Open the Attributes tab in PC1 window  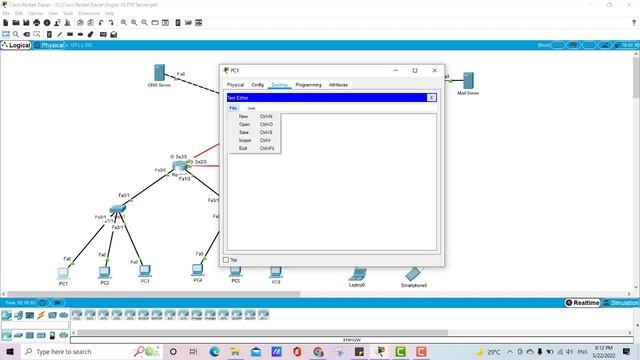338,85
